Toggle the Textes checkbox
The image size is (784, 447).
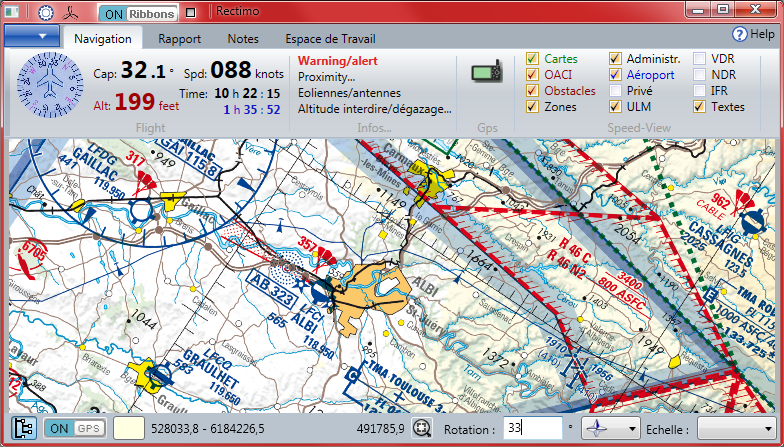pos(699,106)
